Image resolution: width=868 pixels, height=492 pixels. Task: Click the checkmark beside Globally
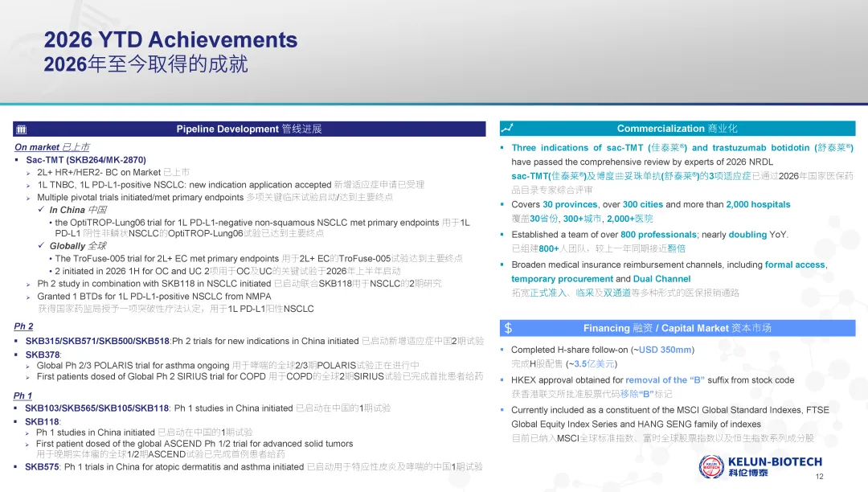click(41, 245)
